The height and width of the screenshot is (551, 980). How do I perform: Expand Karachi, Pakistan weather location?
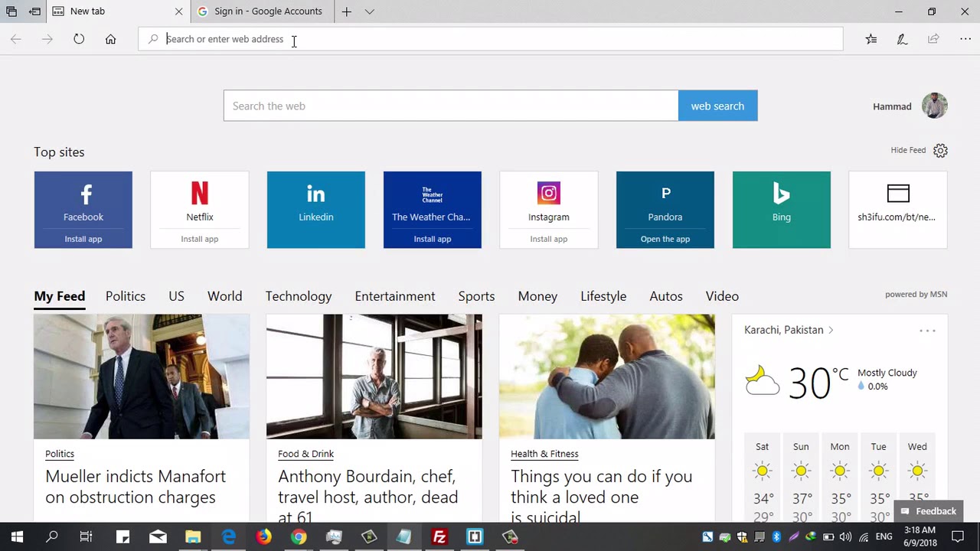[x=789, y=330]
